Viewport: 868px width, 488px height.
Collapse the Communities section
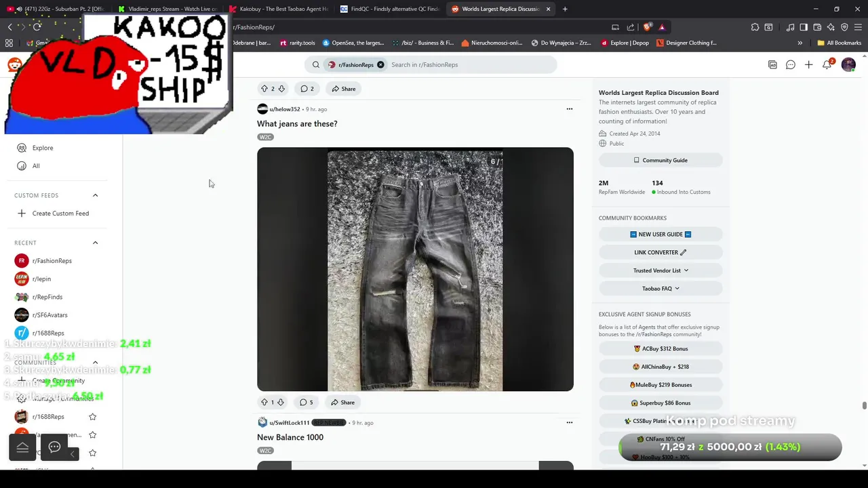[x=95, y=363]
